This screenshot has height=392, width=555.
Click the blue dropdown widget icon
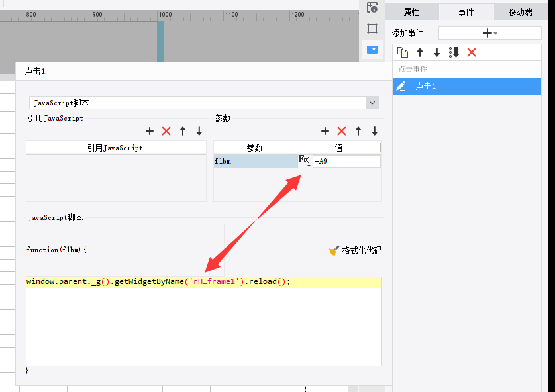(372, 50)
